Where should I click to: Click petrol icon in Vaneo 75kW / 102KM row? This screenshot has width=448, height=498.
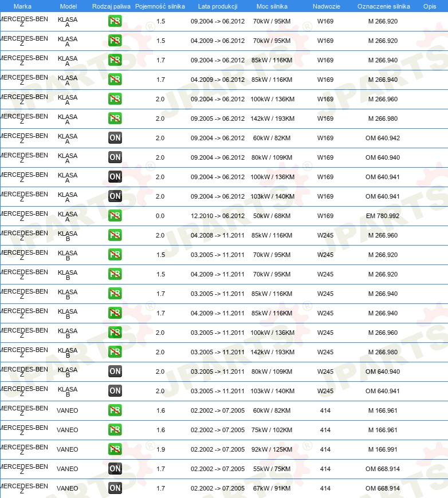click(x=115, y=430)
